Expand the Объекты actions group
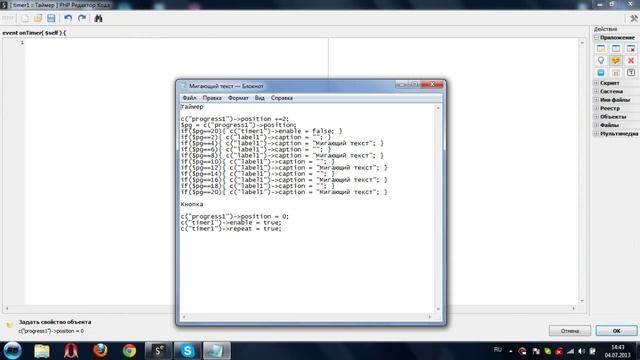This screenshot has height=360, width=640. pyautogui.click(x=596, y=117)
